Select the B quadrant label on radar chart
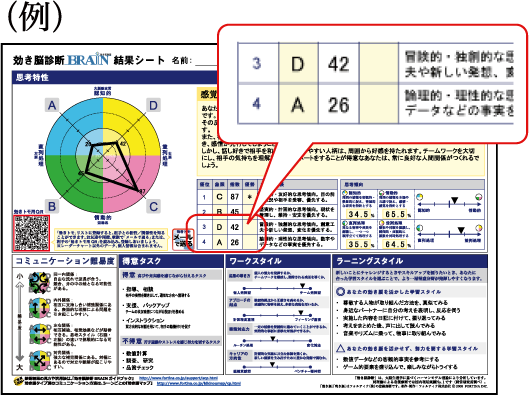The width and height of the screenshot is (529, 395). point(52,206)
